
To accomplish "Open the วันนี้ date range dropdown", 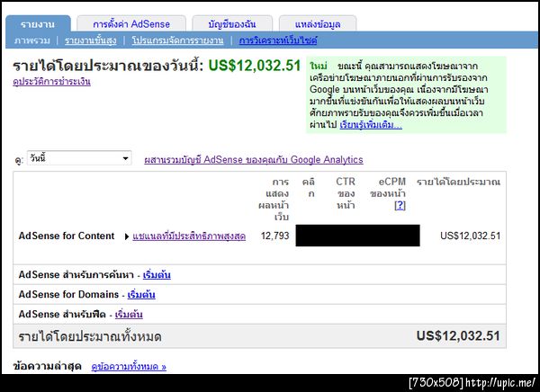I will pyautogui.click(x=79, y=158).
